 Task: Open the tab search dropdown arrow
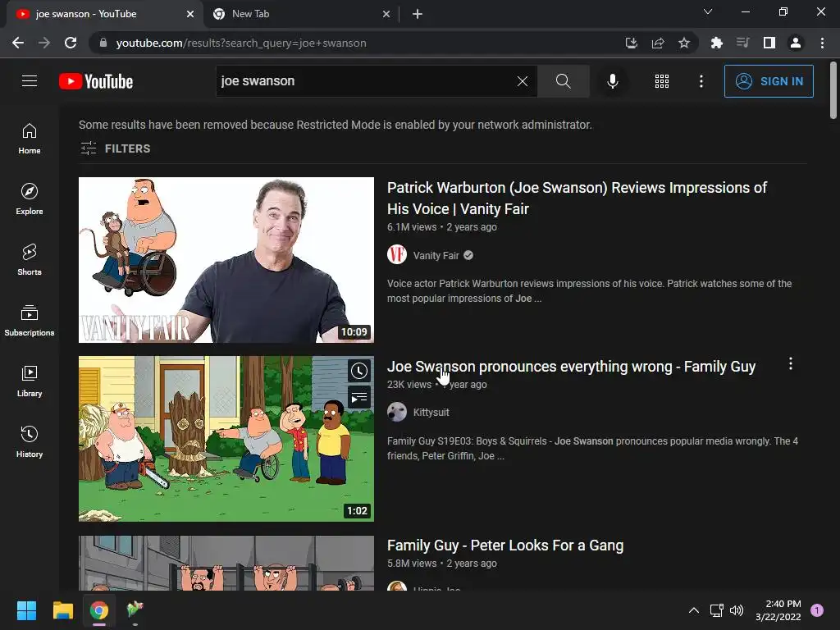(708, 11)
